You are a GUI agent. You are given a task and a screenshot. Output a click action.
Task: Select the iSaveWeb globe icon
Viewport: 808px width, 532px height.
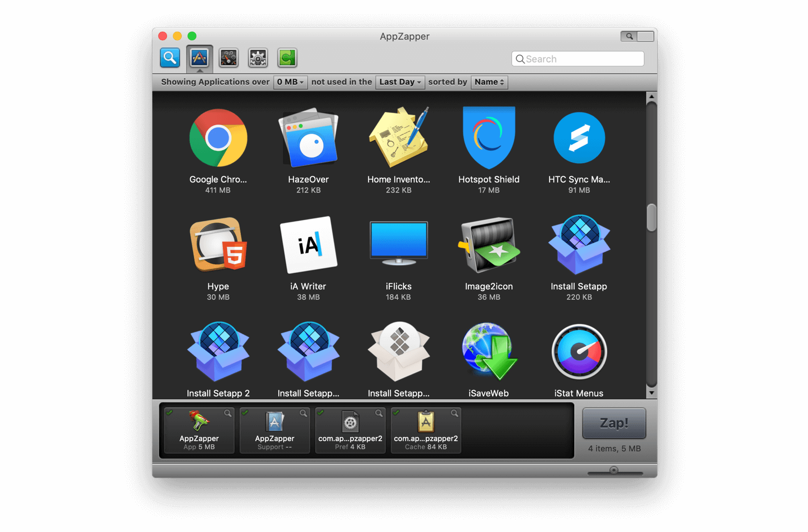coord(489,352)
